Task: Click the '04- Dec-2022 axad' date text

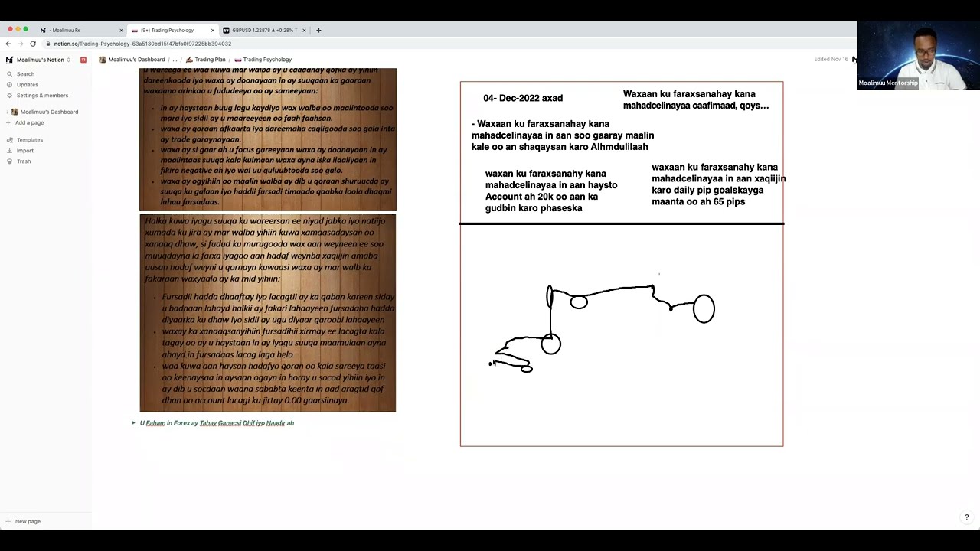Action: tap(523, 98)
